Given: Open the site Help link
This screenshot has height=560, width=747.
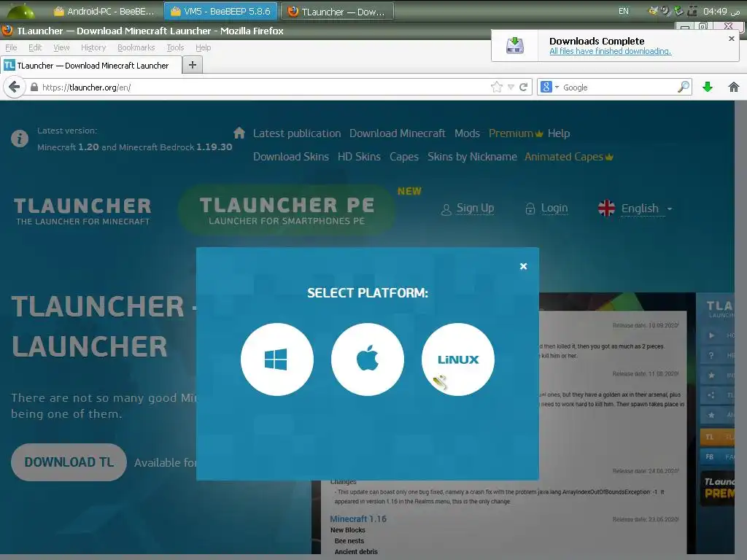Looking at the screenshot, I should pos(558,133).
